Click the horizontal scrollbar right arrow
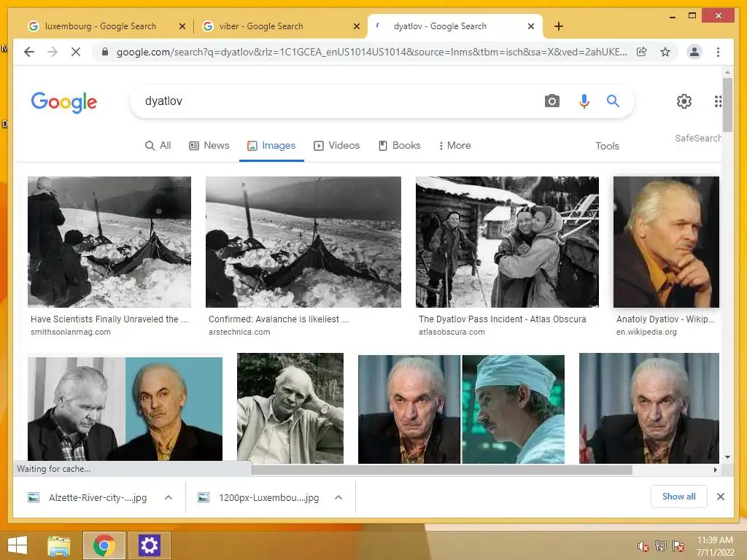Screen dimensions: 747x560 click(x=715, y=470)
